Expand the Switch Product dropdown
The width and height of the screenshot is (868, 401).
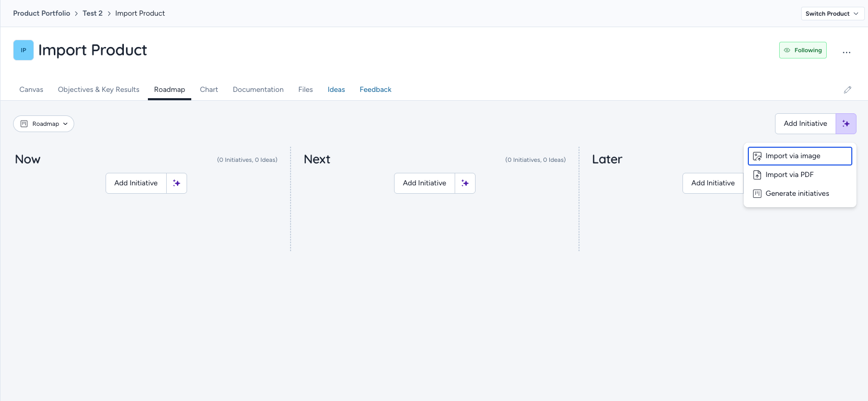click(x=832, y=14)
